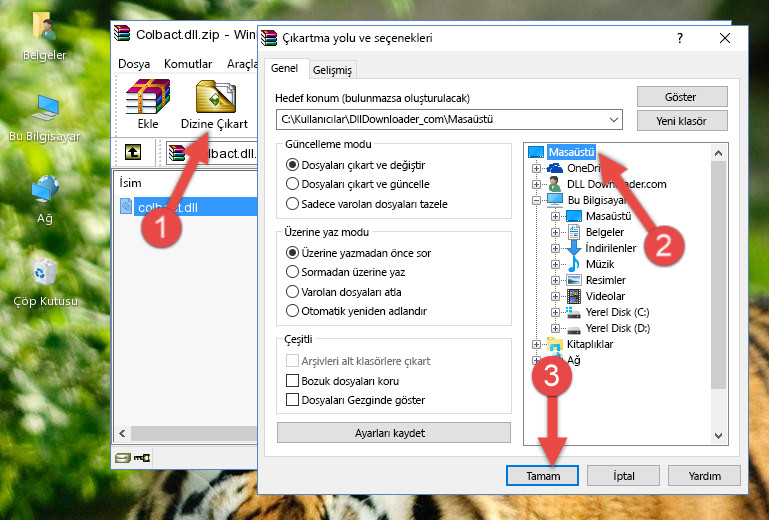Select Kitaplıklar in folder tree

(590, 344)
